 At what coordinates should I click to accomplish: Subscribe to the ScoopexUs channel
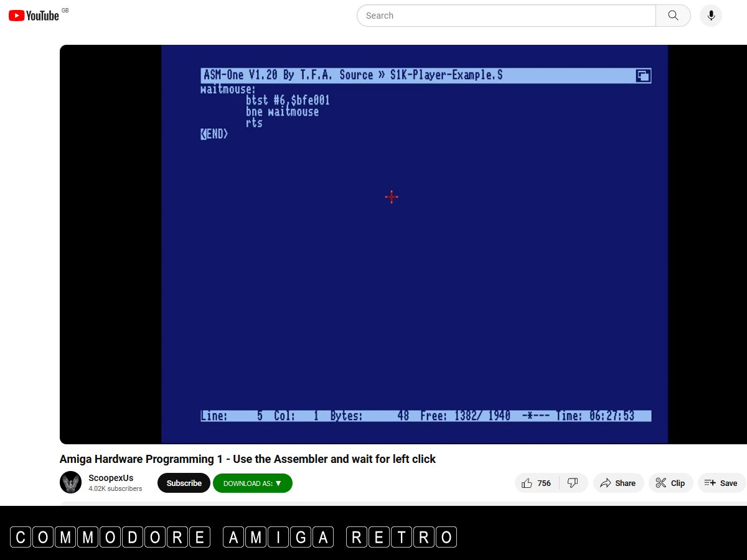click(184, 483)
